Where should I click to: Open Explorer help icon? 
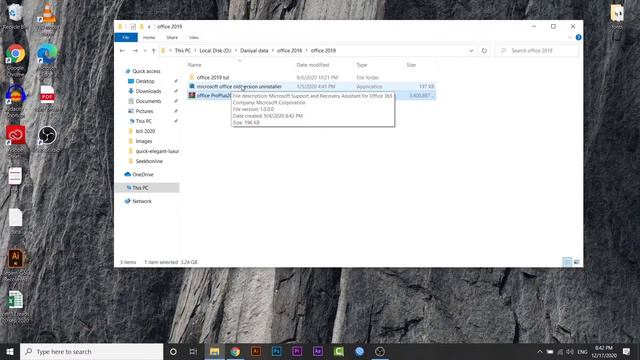(x=578, y=38)
